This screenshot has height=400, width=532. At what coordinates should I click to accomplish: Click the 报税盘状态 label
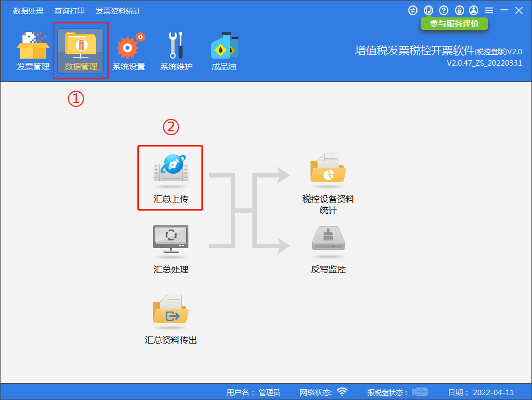[x=388, y=392]
